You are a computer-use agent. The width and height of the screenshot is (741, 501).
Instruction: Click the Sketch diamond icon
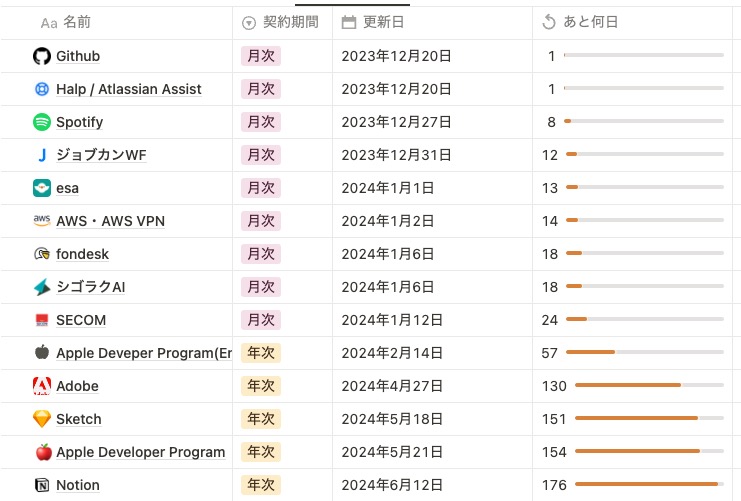click(x=42, y=419)
